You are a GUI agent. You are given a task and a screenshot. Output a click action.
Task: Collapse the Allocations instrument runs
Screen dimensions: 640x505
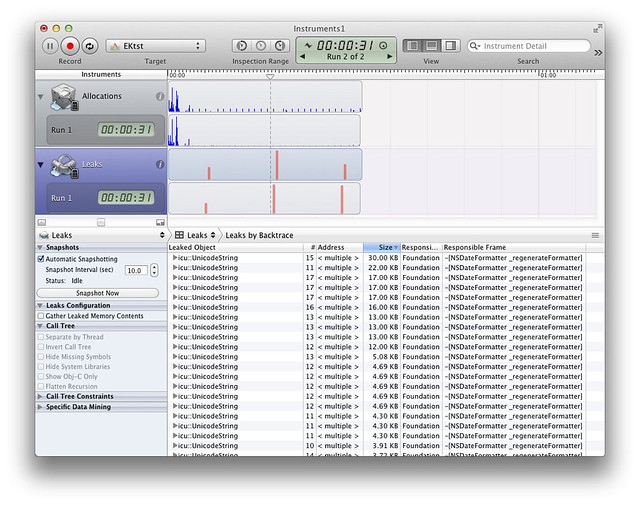click(x=40, y=97)
